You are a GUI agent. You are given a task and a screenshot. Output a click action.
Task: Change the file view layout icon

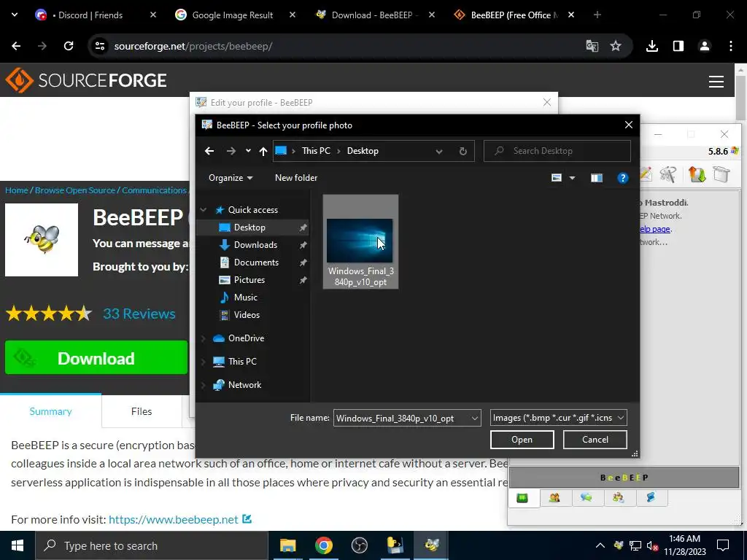557,178
